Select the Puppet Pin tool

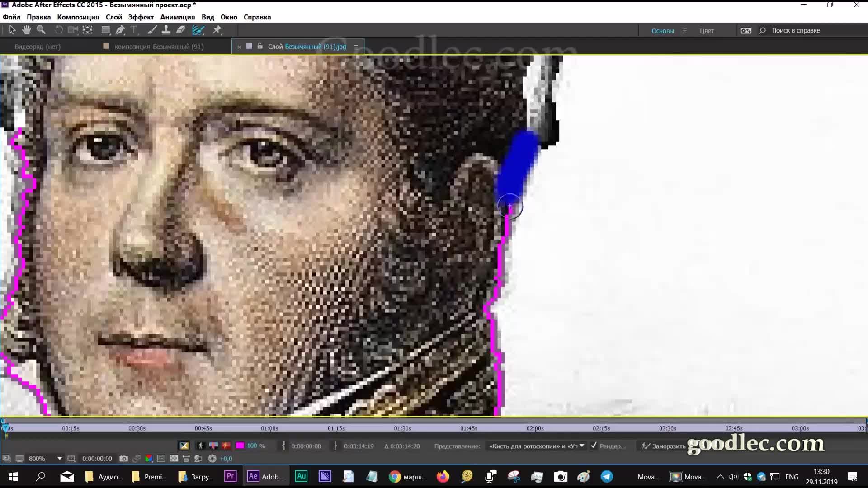pyautogui.click(x=217, y=30)
